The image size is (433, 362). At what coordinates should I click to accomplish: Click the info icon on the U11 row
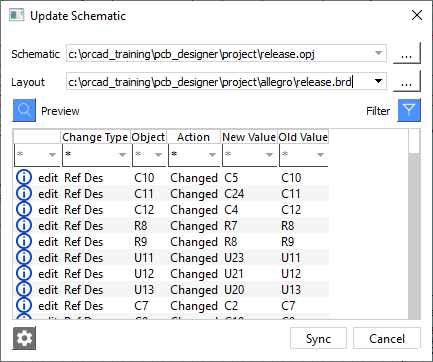pyautogui.click(x=24, y=257)
